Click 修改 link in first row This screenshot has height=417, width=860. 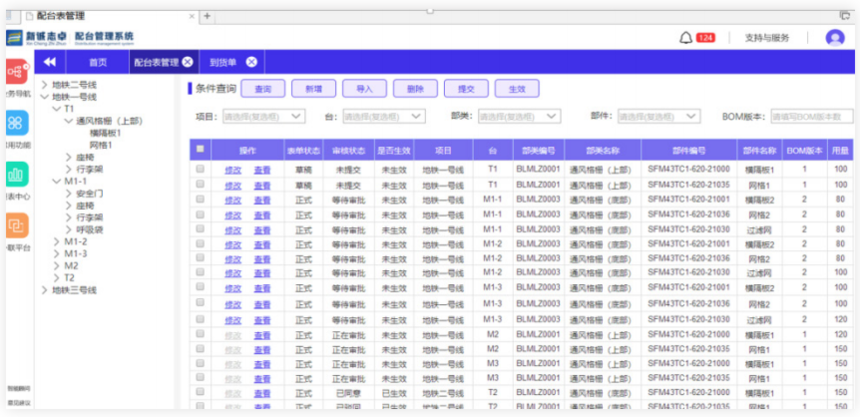tap(233, 170)
